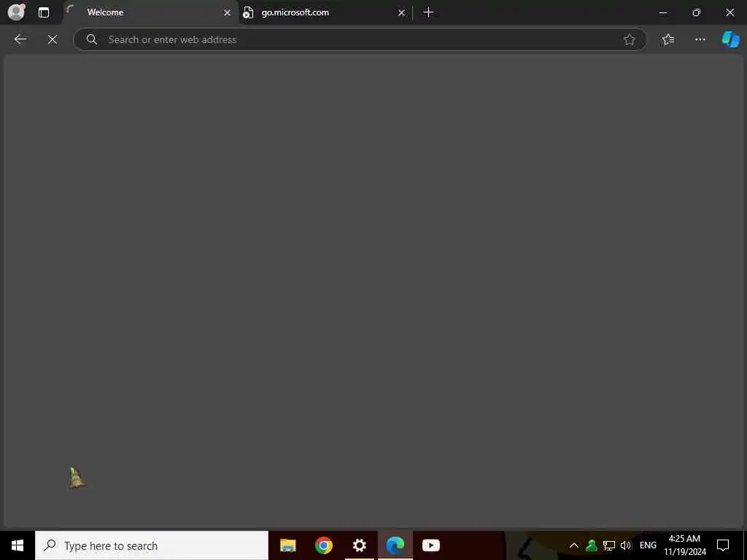The height and width of the screenshot is (560, 747).
Task: Open a new tab with plus button
Action: click(428, 12)
